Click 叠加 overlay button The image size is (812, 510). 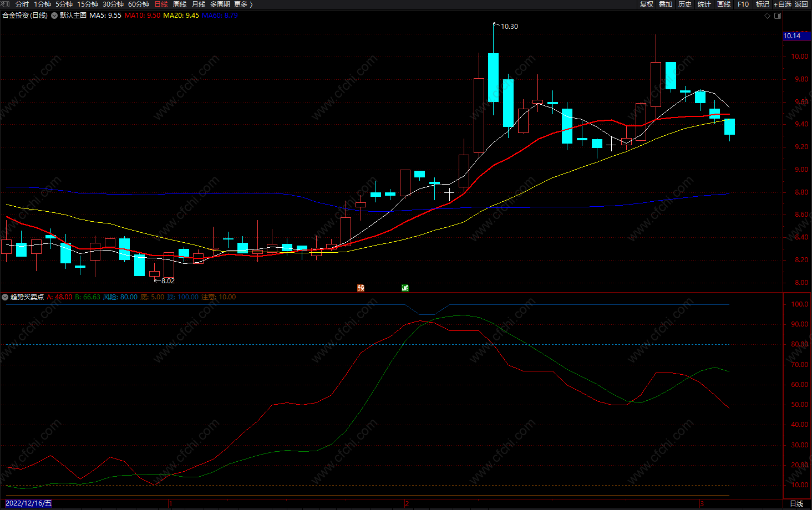point(666,4)
